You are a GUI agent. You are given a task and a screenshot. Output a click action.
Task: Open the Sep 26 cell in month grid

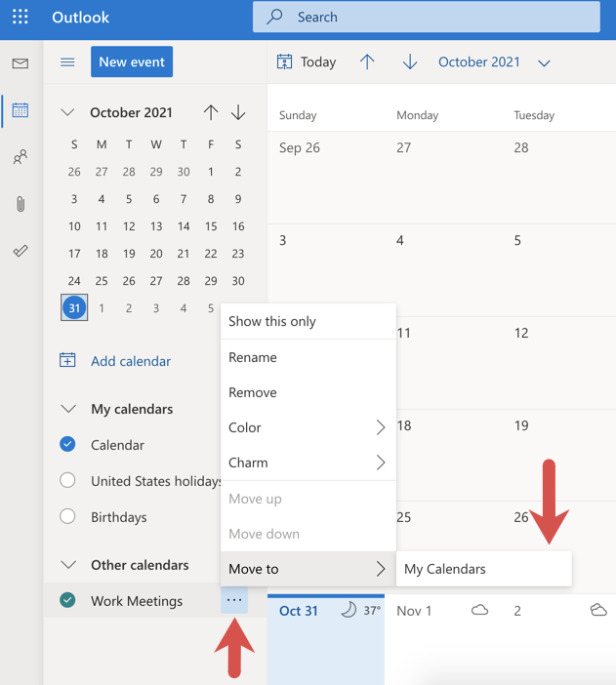coord(326,178)
